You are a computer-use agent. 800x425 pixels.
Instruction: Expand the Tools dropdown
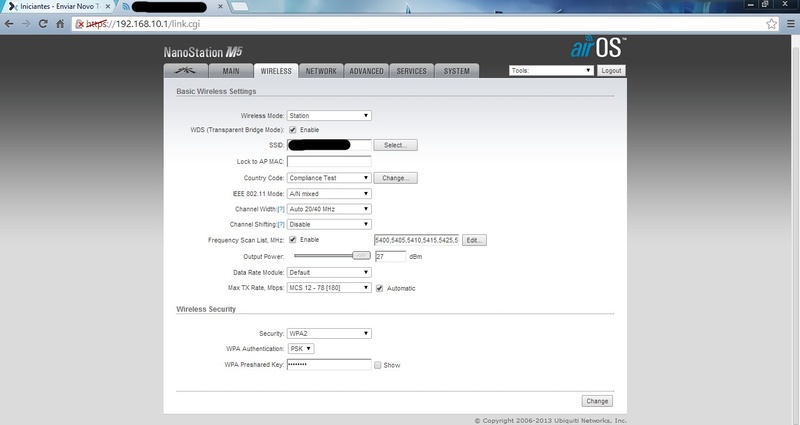click(x=551, y=70)
